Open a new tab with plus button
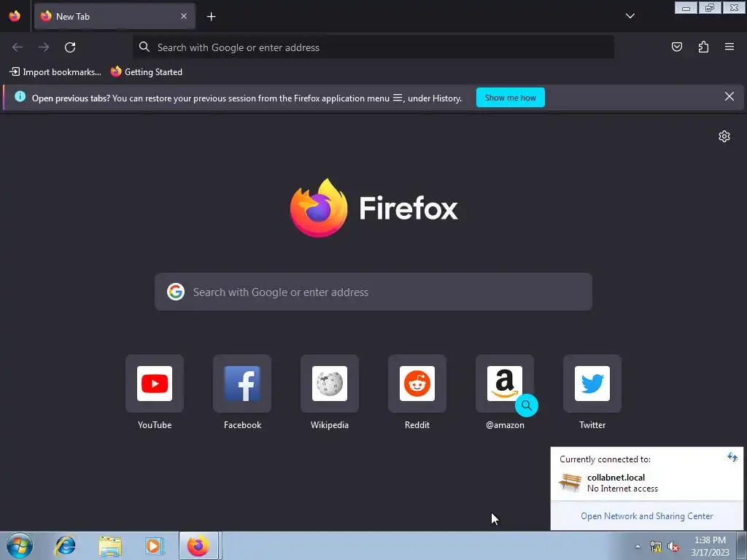This screenshot has height=560, width=747. pyautogui.click(x=211, y=17)
